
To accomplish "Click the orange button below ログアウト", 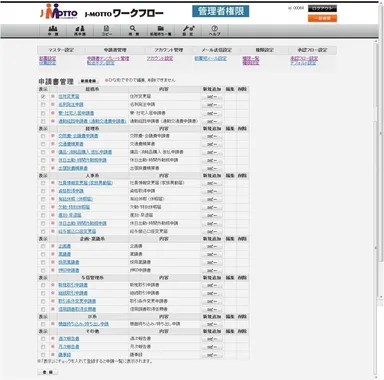I will [322, 18].
